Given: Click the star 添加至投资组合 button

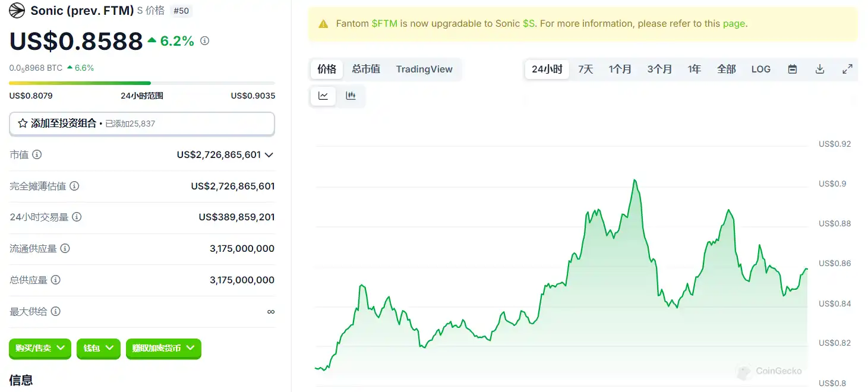Looking at the screenshot, I should pos(141,124).
